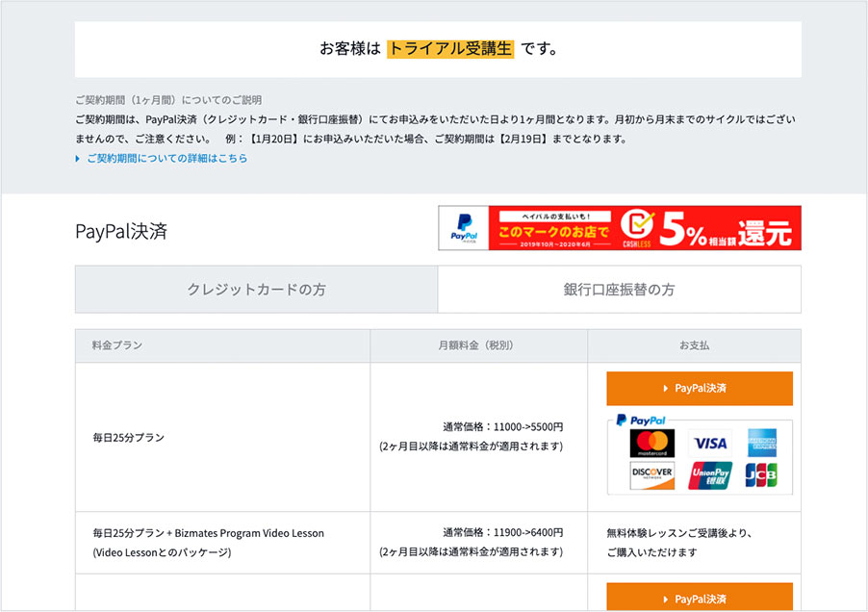Click the American Express logo
The height and width of the screenshot is (612, 868).
tap(762, 444)
